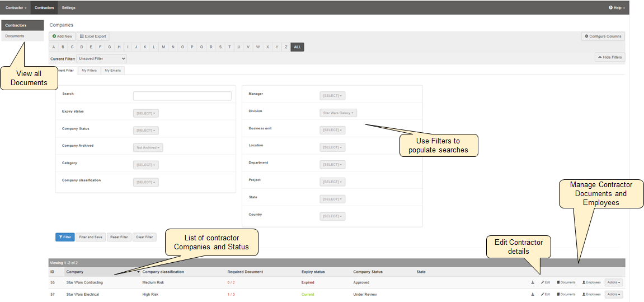Open Documents for Star Wars Contracting
This screenshot has height=302, width=644.
coord(566,282)
